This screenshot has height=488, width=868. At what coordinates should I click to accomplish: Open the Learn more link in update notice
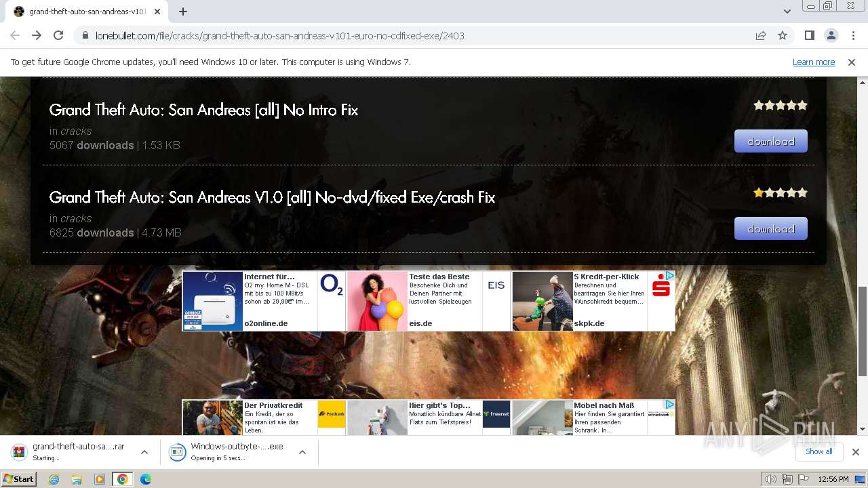point(814,62)
